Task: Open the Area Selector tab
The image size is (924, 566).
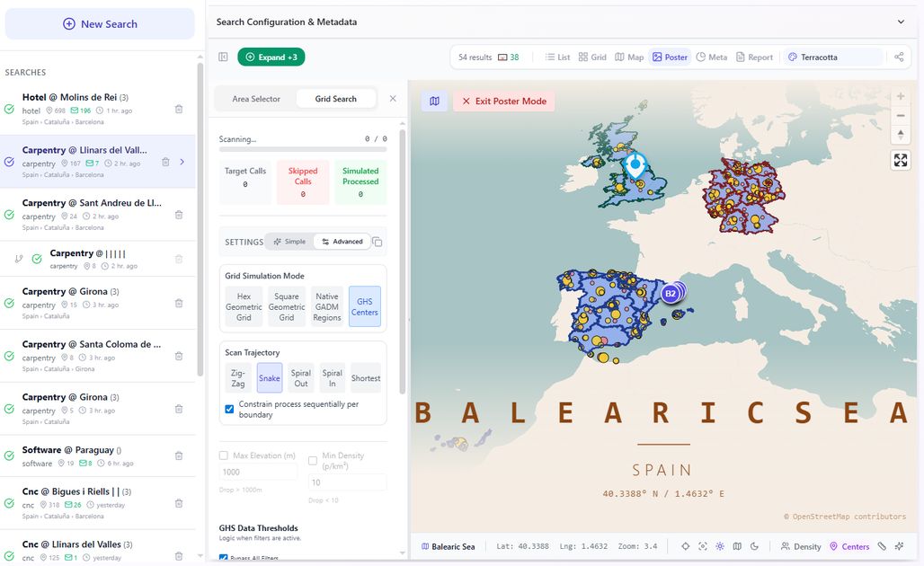Action: tap(256, 99)
